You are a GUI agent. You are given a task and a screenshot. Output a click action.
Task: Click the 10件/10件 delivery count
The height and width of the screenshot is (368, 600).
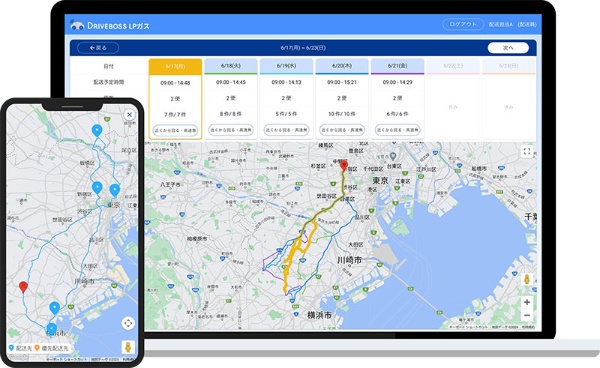pyautogui.click(x=342, y=114)
